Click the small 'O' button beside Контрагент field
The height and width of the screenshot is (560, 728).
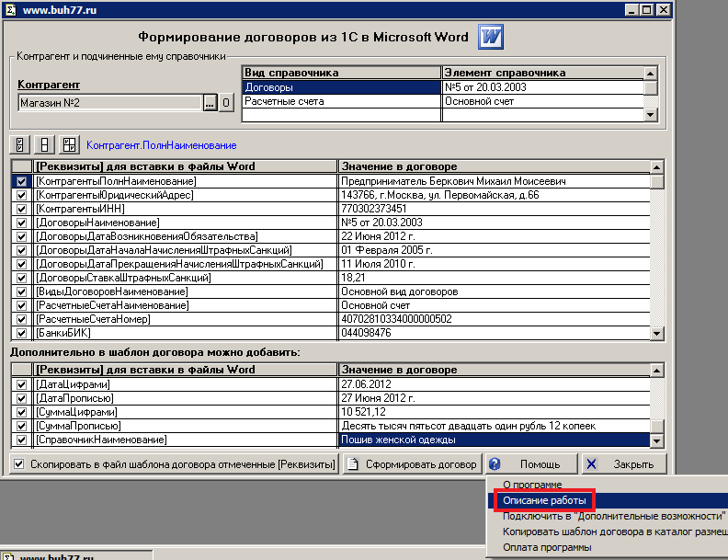[226, 103]
